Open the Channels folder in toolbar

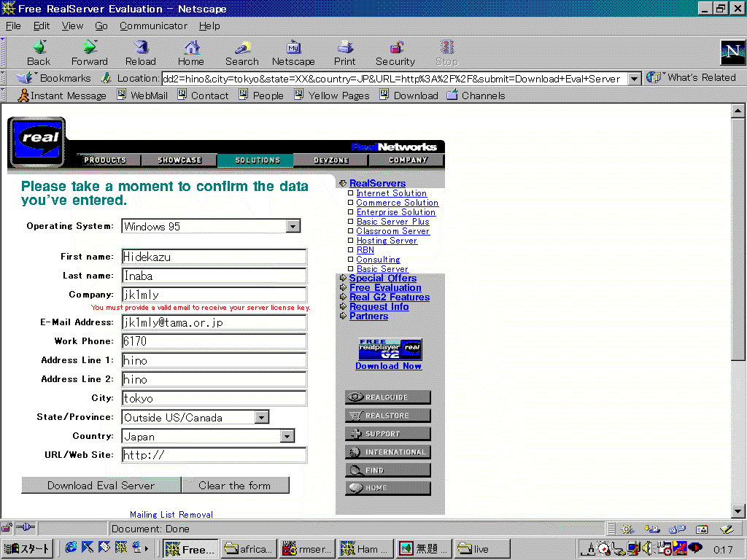pyautogui.click(x=476, y=96)
